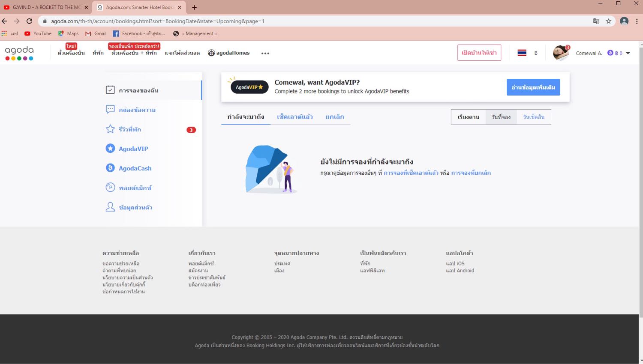Open the Management bookmark
Screen dimensions: 643x364
[195, 33]
